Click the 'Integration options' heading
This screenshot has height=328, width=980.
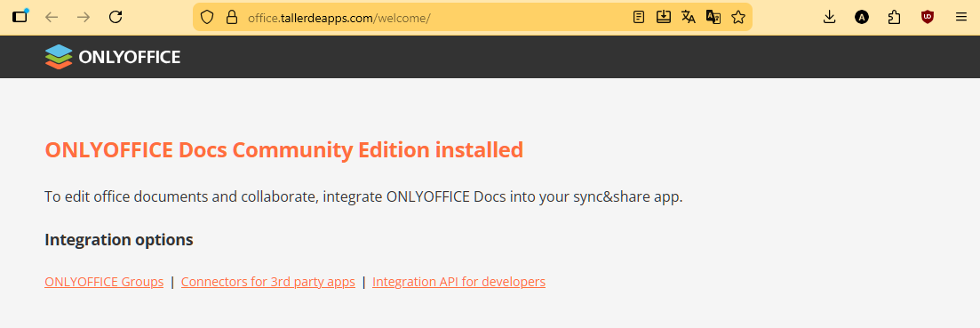pos(119,240)
